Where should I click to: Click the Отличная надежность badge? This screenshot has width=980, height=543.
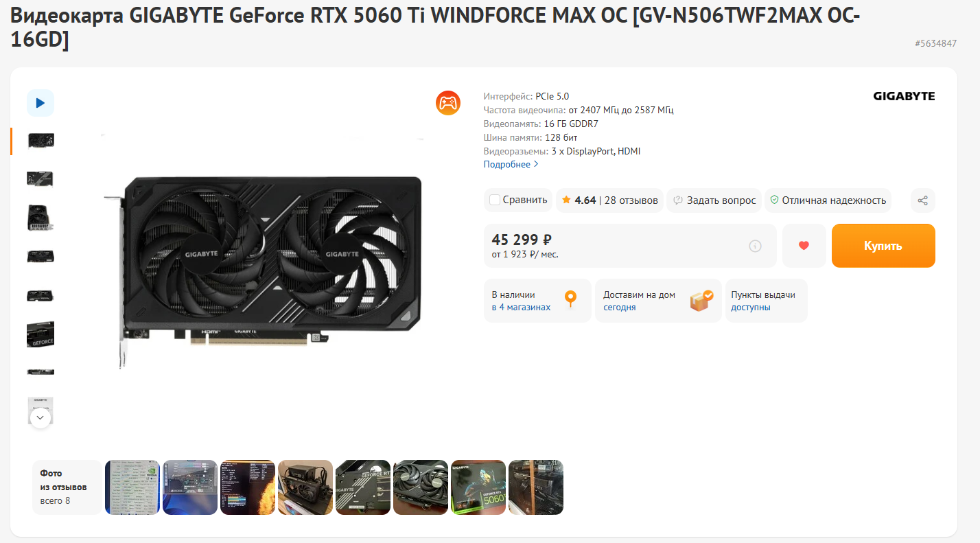pyautogui.click(x=828, y=200)
